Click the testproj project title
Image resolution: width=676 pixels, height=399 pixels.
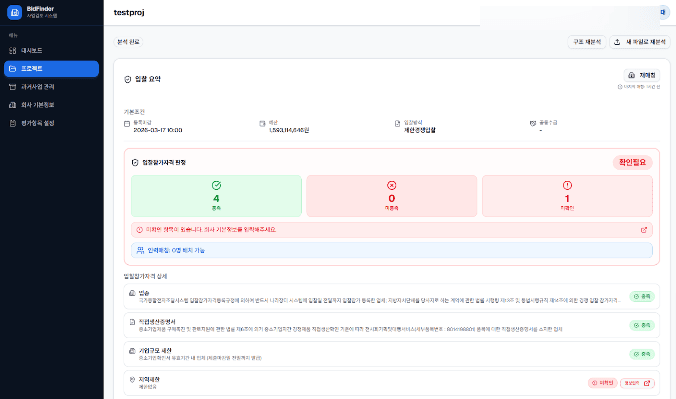click(129, 13)
